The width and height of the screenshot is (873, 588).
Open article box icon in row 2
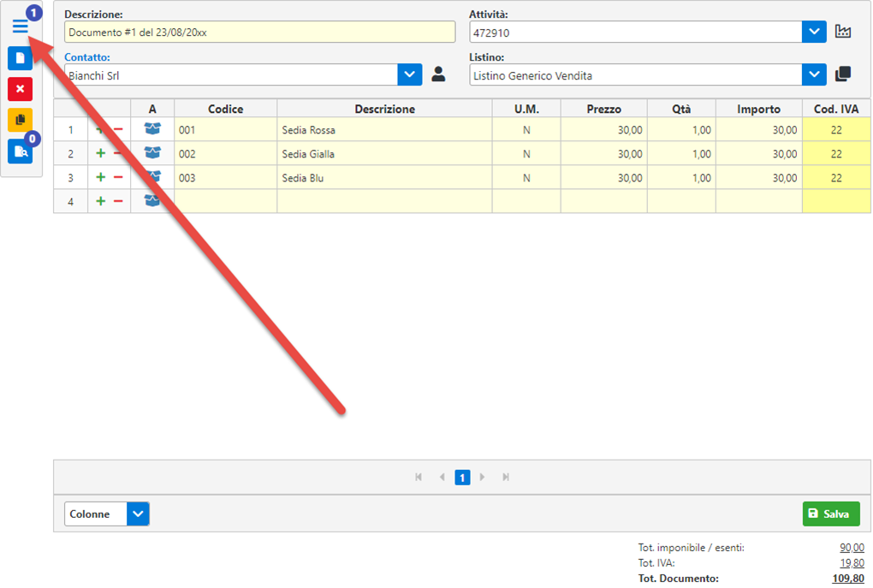(x=152, y=152)
